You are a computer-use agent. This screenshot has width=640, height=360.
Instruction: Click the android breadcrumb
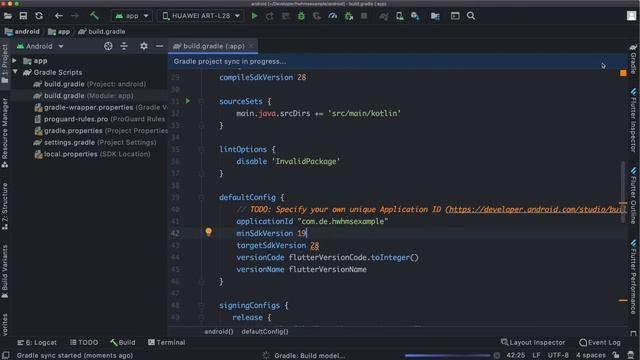pos(22,31)
